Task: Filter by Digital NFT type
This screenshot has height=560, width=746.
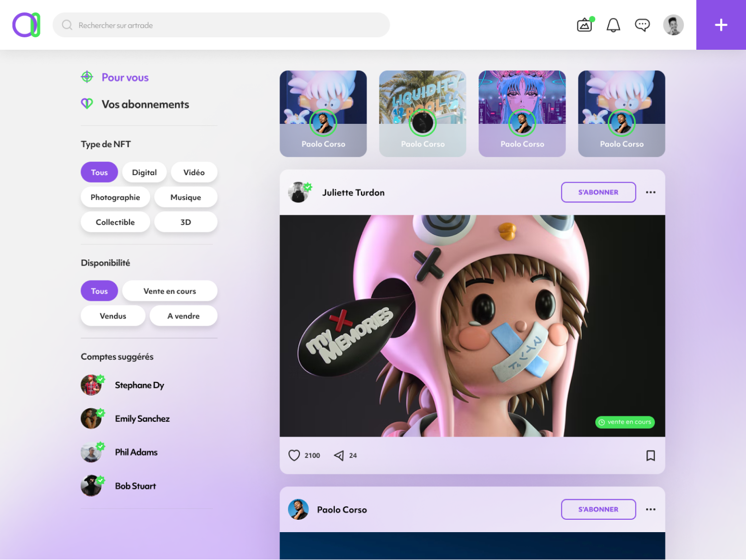Action: 144,172
